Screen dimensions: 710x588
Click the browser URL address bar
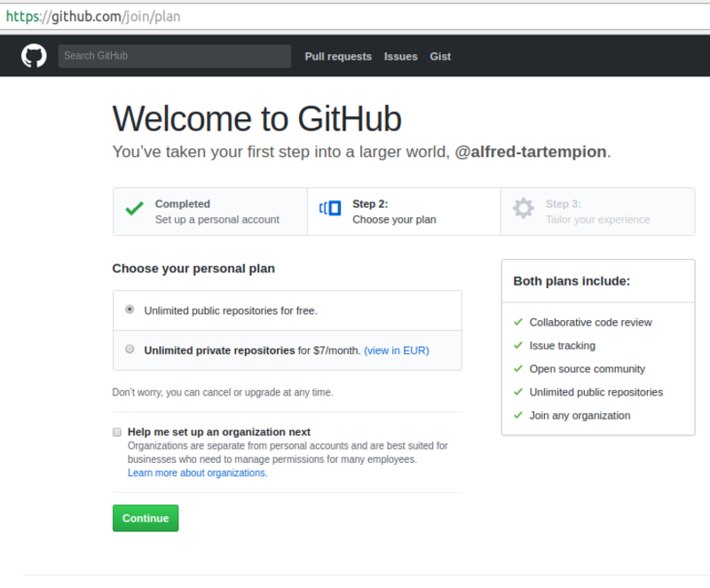point(355,17)
